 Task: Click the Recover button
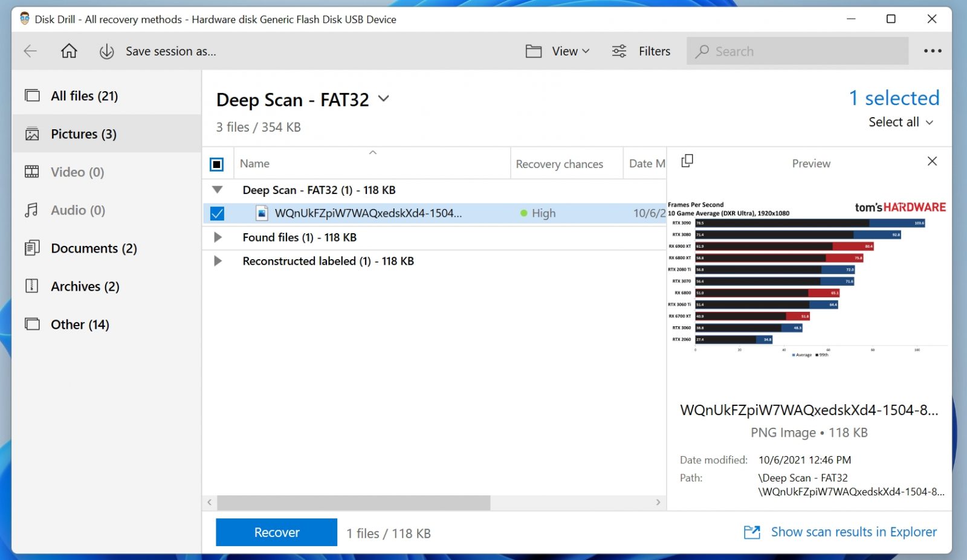coord(276,532)
